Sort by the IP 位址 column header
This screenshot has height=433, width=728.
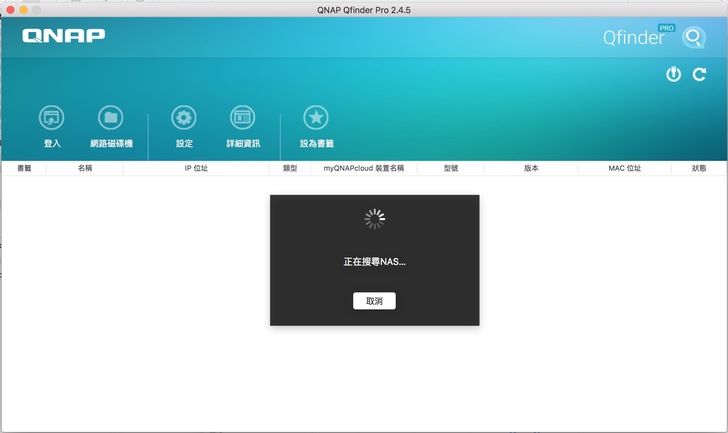tap(196, 169)
